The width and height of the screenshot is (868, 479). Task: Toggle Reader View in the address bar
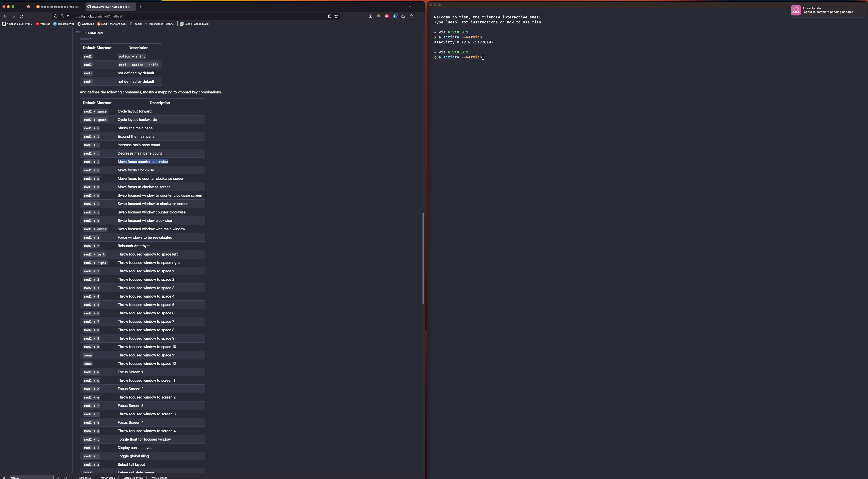(x=330, y=16)
